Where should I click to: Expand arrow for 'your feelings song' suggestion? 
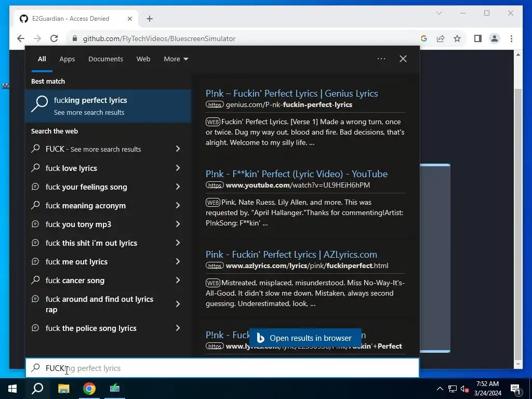[x=178, y=187]
